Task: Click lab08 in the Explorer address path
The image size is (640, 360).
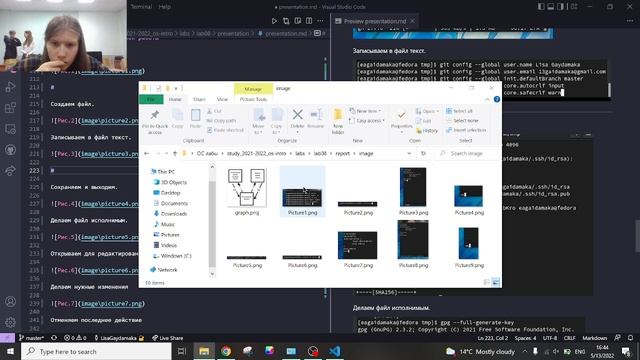Action: point(320,153)
